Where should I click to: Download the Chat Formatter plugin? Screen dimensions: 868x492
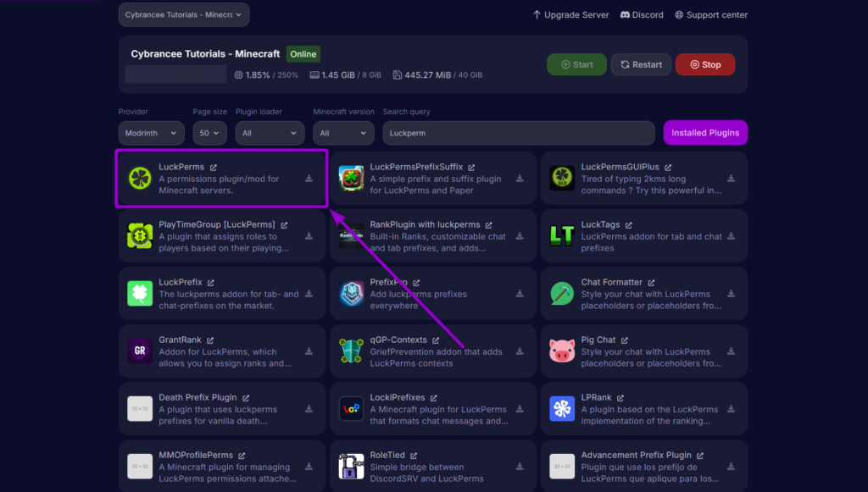click(x=731, y=294)
